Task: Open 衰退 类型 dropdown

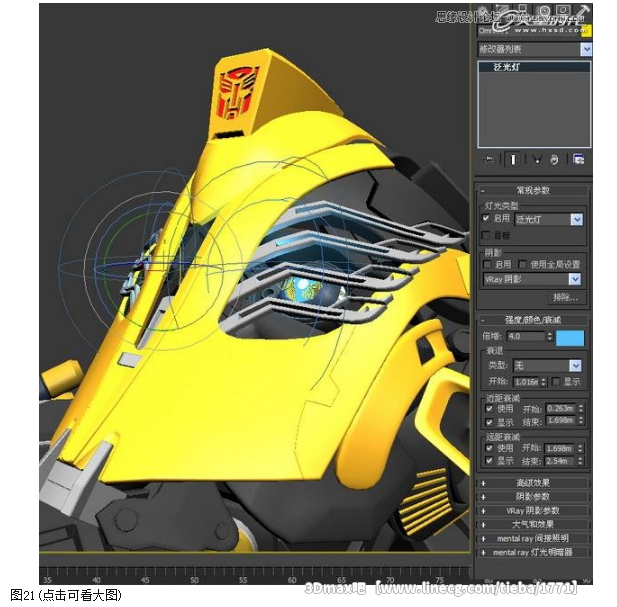Action: (x=547, y=366)
